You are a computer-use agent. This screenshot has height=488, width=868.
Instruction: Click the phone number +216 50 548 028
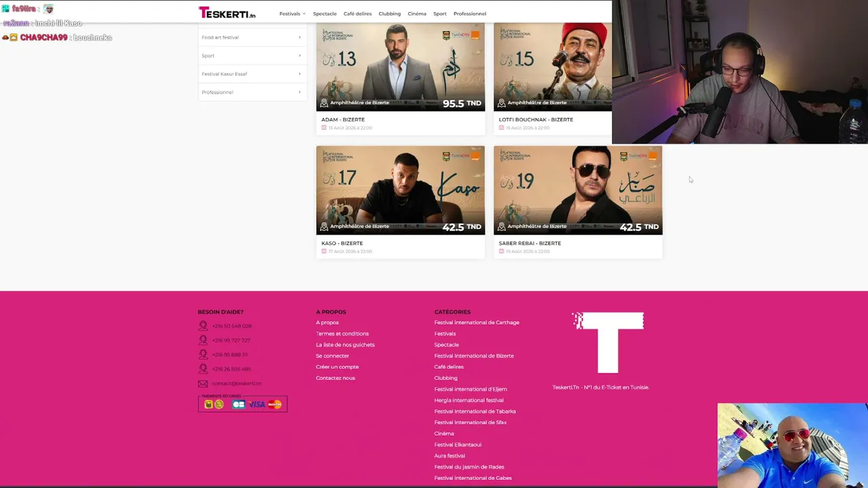click(231, 326)
